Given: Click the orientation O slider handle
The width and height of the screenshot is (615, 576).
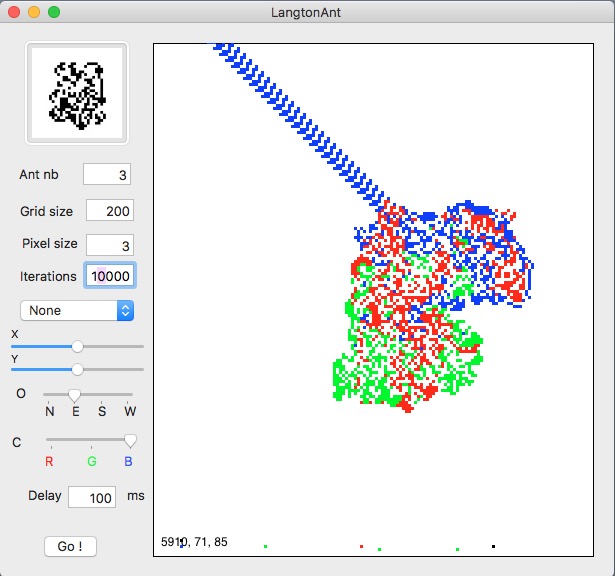Looking at the screenshot, I should tap(74, 396).
